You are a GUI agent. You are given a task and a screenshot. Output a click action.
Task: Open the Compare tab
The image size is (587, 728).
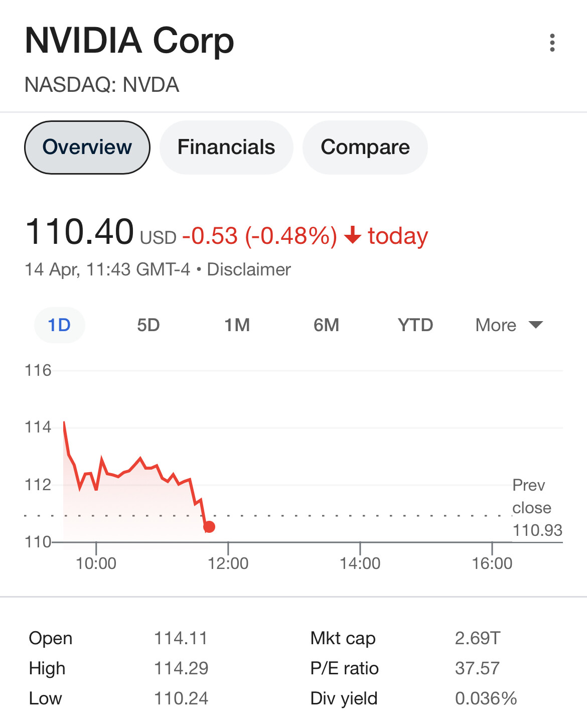365,148
